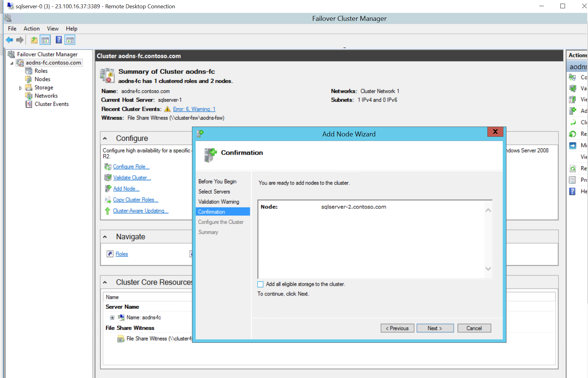This screenshot has height=378, width=588.
Task: Click the Forward arrow toolbar icon
Action: [x=20, y=40]
